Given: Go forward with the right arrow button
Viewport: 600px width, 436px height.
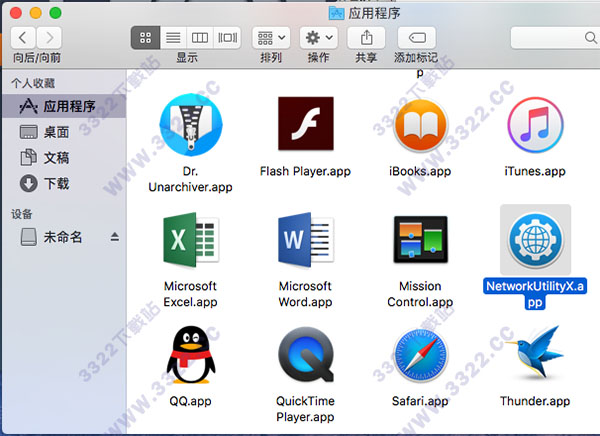Looking at the screenshot, I should click(49, 38).
